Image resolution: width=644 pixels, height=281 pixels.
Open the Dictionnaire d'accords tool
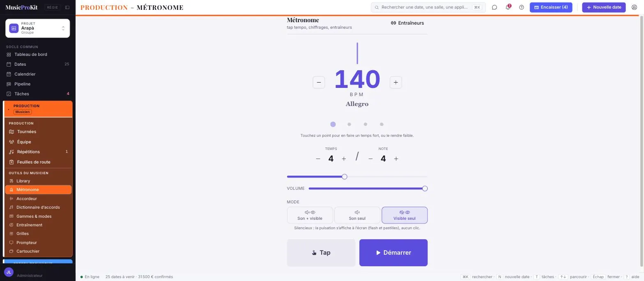click(x=38, y=207)
